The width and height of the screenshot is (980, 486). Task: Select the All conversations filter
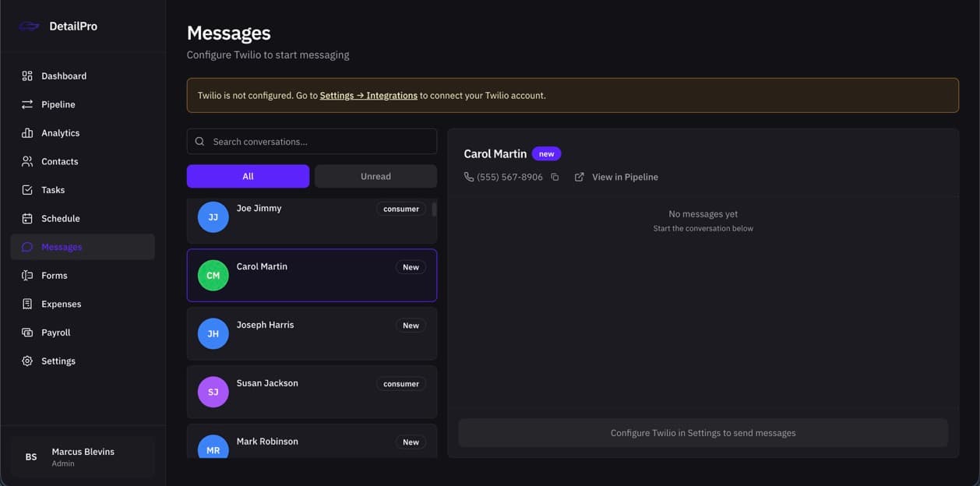(248, 176)
